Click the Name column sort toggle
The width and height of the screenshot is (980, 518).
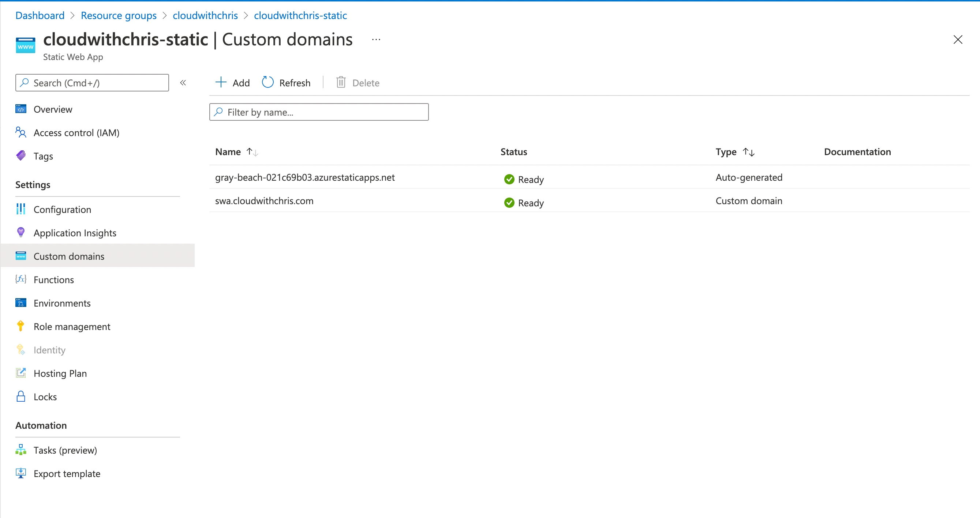(x=253, y=152)
